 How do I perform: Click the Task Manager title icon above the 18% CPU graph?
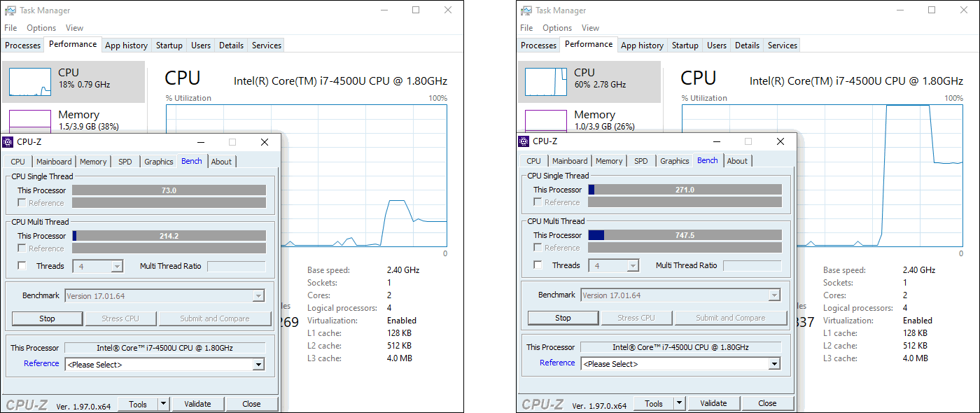coord(10,10)
